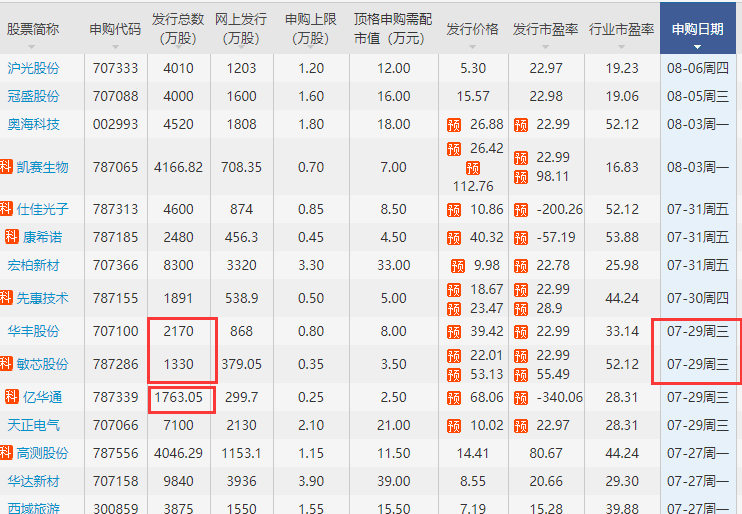Sort by 发行价格 column header
Viewport: 742px width, 514px height.
tap(472, 29)
